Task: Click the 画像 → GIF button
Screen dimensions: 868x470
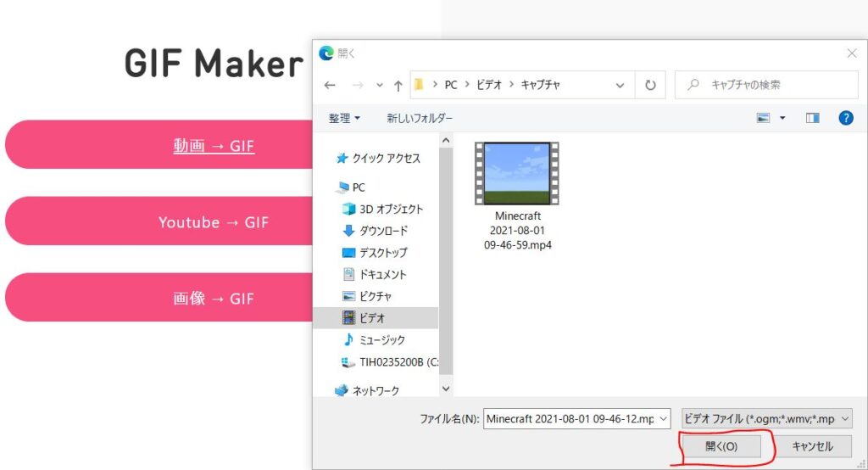Action: 159,298
